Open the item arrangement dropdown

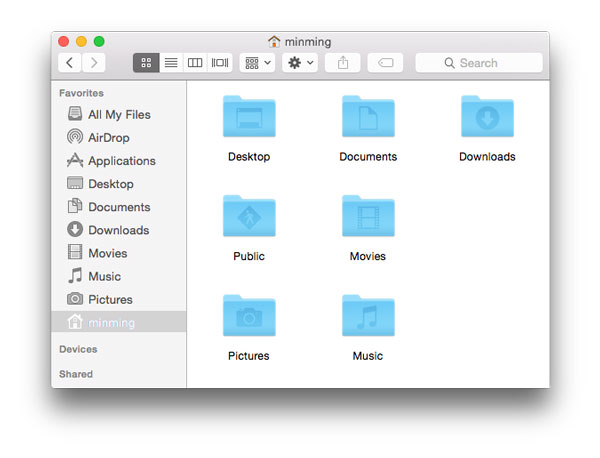(258, 63)
